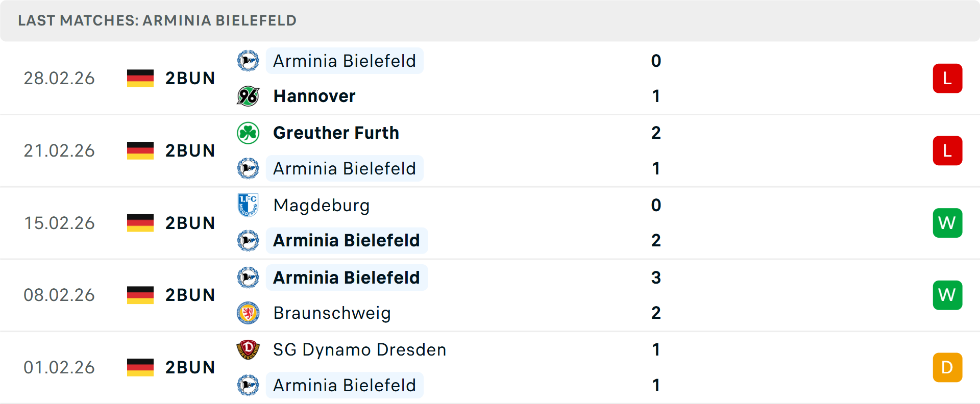The width and height of the screenshot is (980, 404).
Task: Click the L result badge for the Hannover match
Action: (947, 78)
